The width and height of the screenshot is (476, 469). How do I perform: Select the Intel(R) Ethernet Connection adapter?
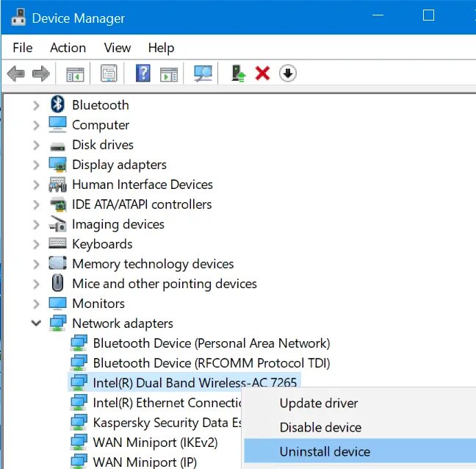pos(167,403)
